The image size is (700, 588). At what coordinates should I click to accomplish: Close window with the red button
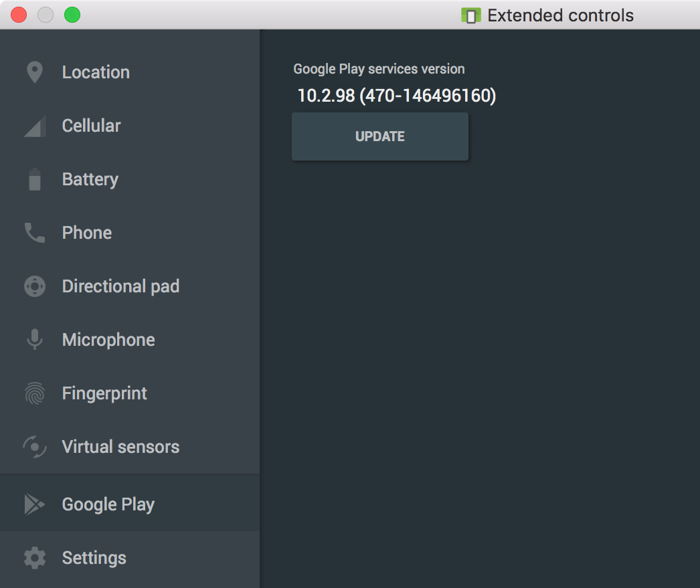[x=19, y=15]
